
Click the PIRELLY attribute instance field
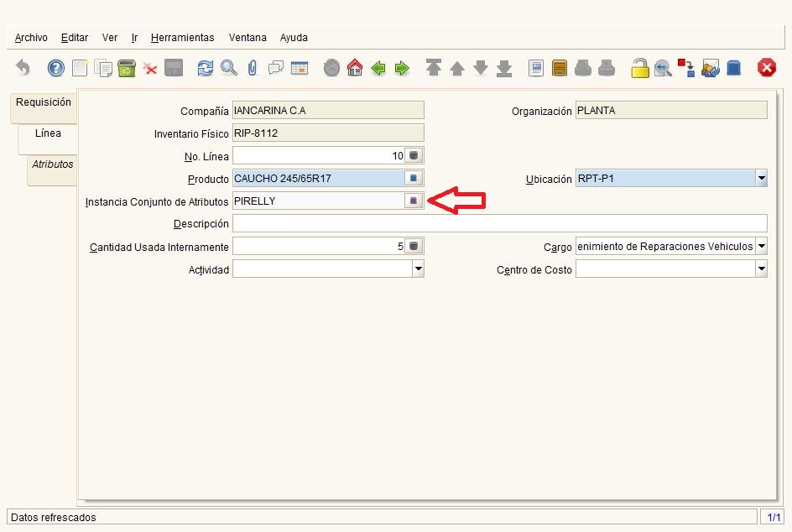click(x=319, y=201)
